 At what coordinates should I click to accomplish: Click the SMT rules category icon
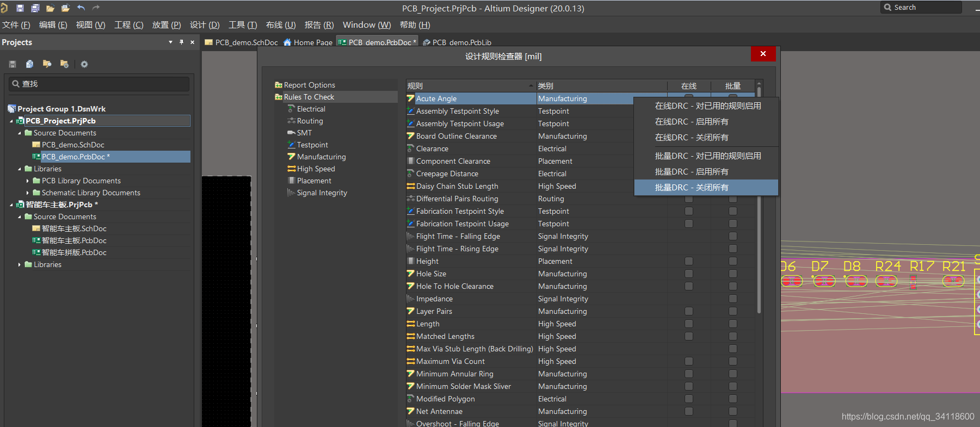tap(291, 133)
